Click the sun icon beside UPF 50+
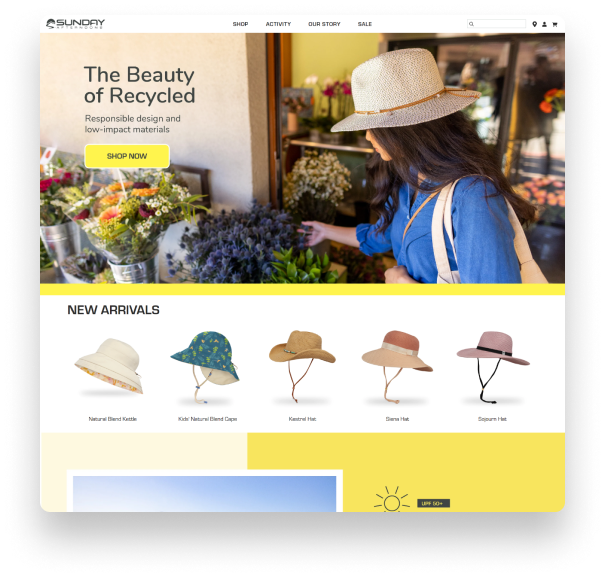The height and width of the screenshot is (577, 605). [392, 499]
